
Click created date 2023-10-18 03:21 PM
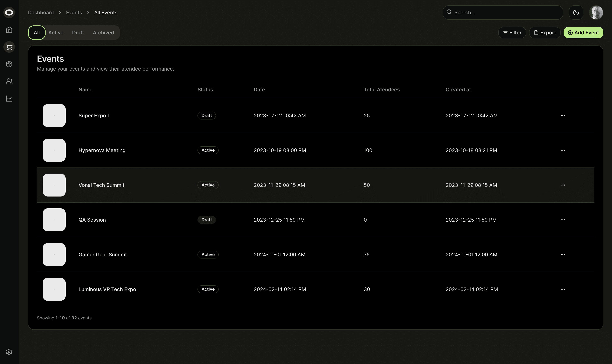click(x=471, y=150)
